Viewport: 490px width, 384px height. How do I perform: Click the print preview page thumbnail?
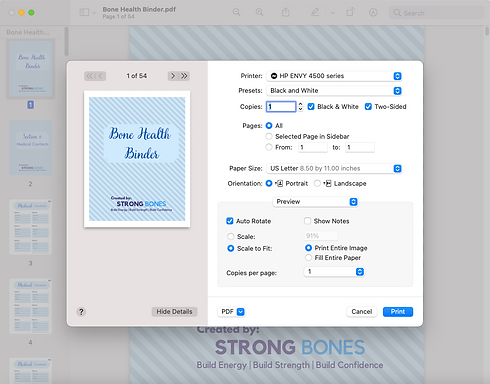pos(137,159)
